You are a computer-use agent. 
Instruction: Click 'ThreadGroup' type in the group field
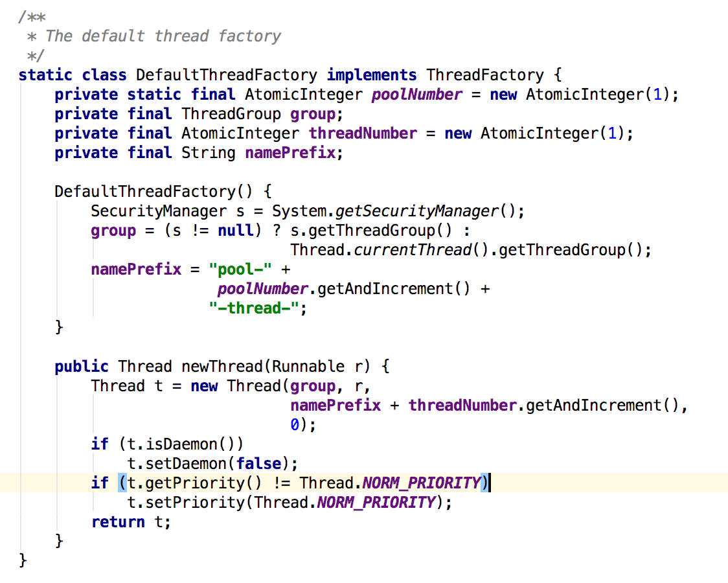[231, 114]
